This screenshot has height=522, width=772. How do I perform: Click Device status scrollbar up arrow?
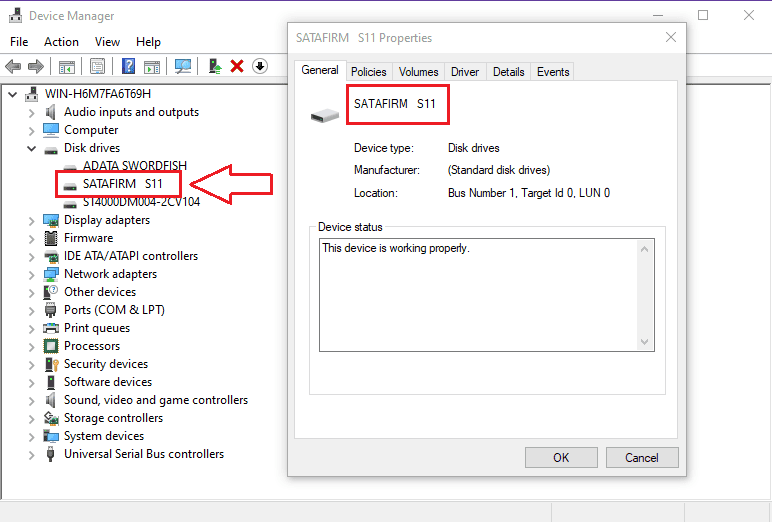644,249
